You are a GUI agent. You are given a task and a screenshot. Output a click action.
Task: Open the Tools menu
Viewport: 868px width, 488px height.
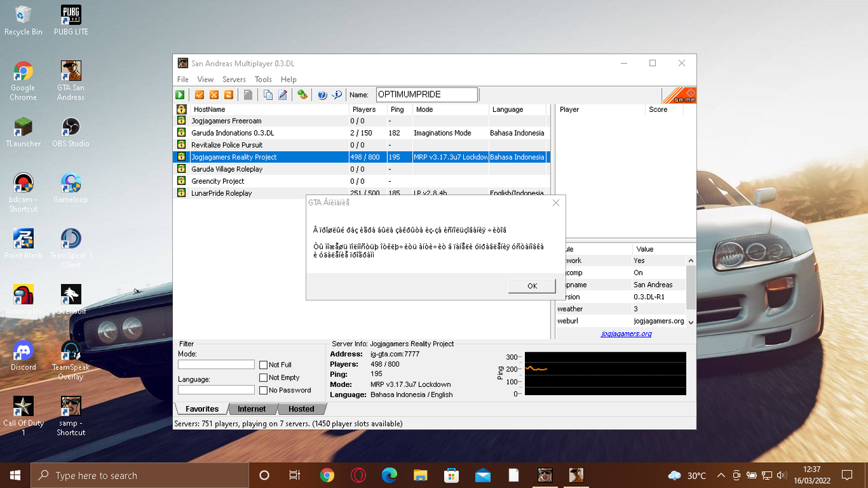(x=263, y=79)
